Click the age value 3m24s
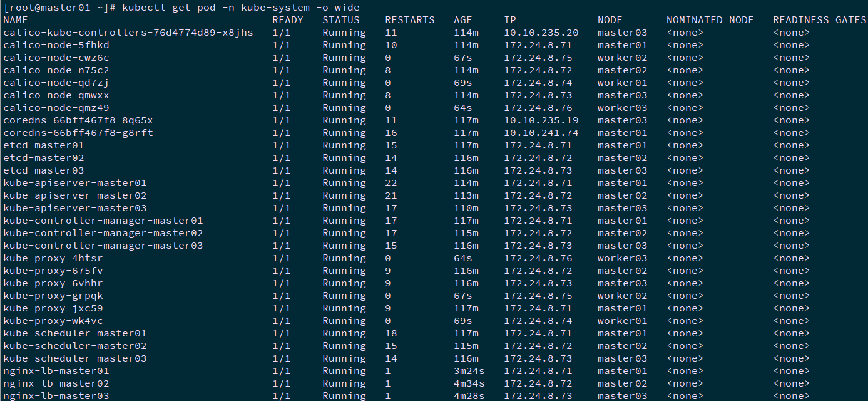Image resolution: width=868 pixels, height=401 pixels. [469, 371]
